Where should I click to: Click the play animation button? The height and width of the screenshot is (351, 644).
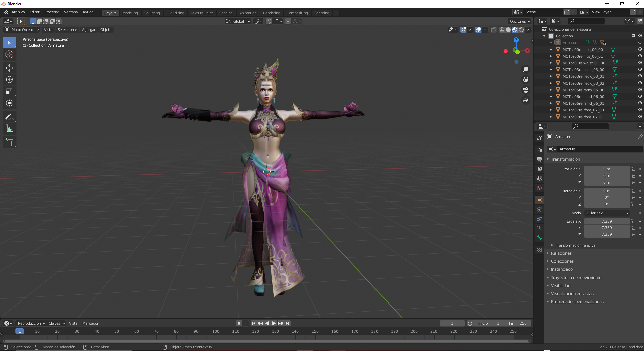tap(274, 323)
